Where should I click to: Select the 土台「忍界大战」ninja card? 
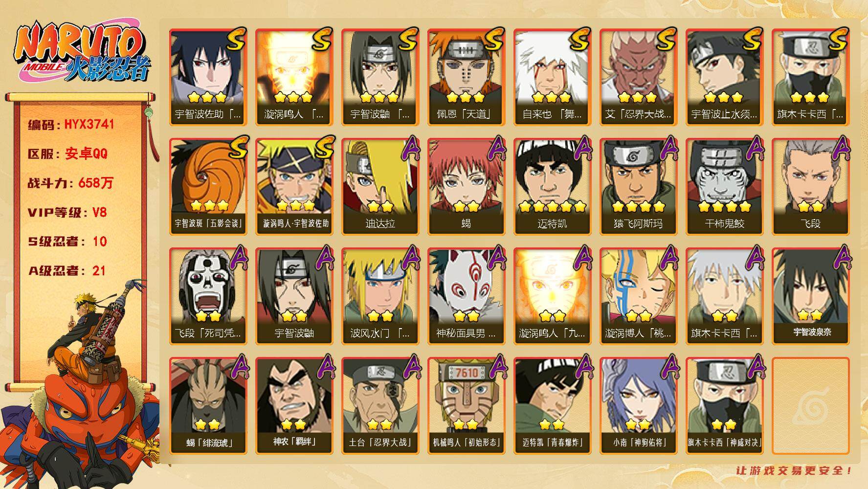click(x=380, y=405)
